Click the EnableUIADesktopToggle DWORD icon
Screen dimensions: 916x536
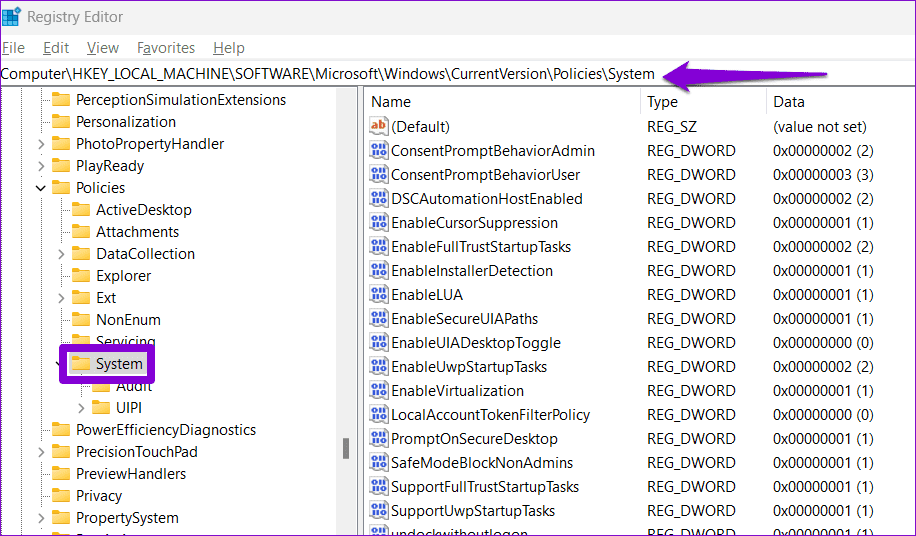[379, 342]
